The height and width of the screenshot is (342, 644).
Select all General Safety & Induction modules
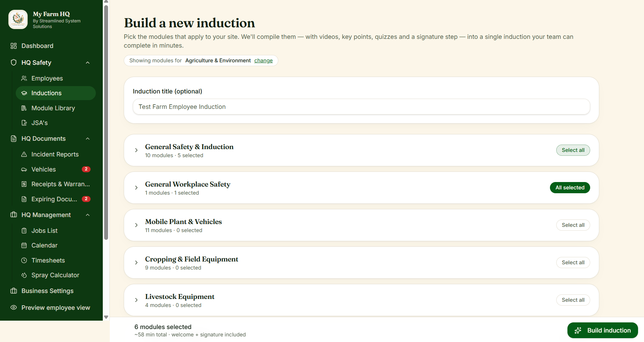coord(573,150)
